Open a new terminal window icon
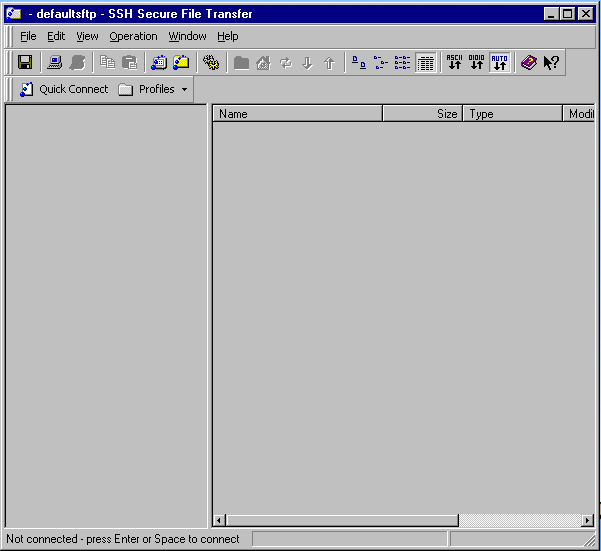 (159, 62)
